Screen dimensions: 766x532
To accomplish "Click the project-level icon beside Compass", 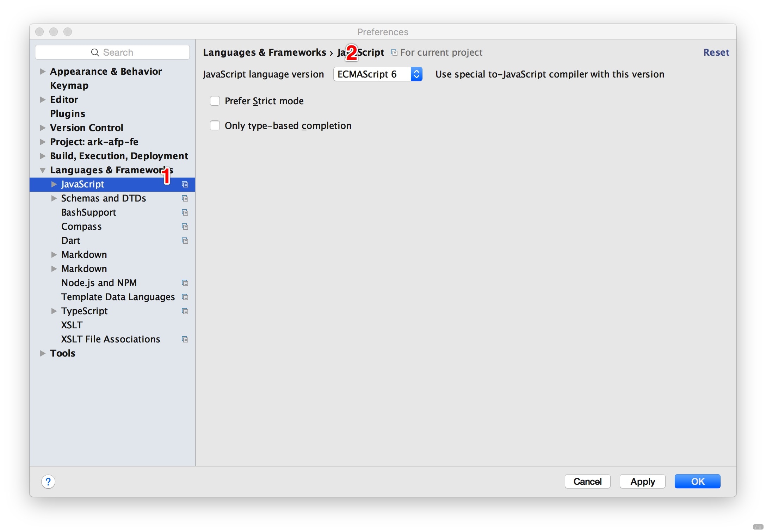I will click(185, 227).
